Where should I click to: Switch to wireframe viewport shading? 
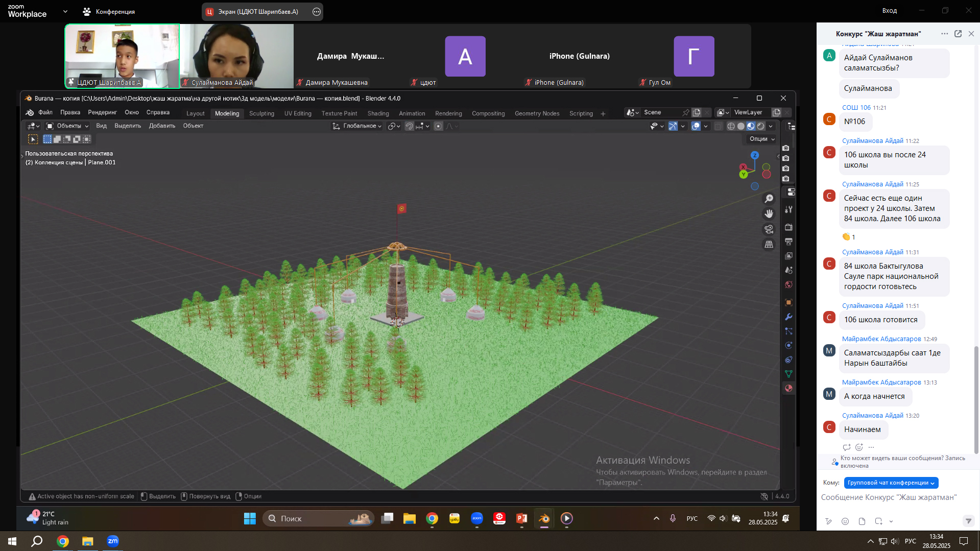point(731,126)
